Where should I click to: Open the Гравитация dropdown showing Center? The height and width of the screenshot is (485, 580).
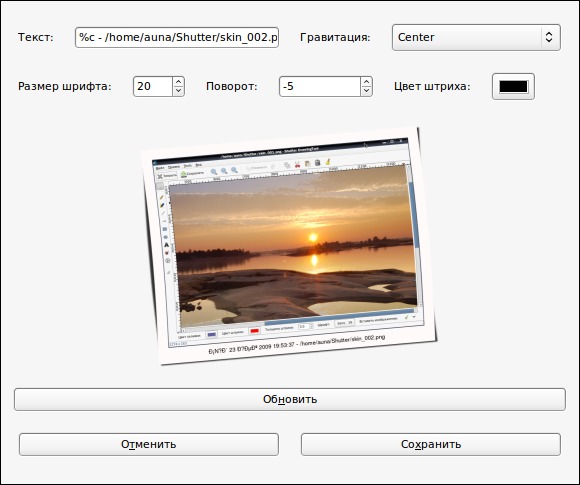476,37
